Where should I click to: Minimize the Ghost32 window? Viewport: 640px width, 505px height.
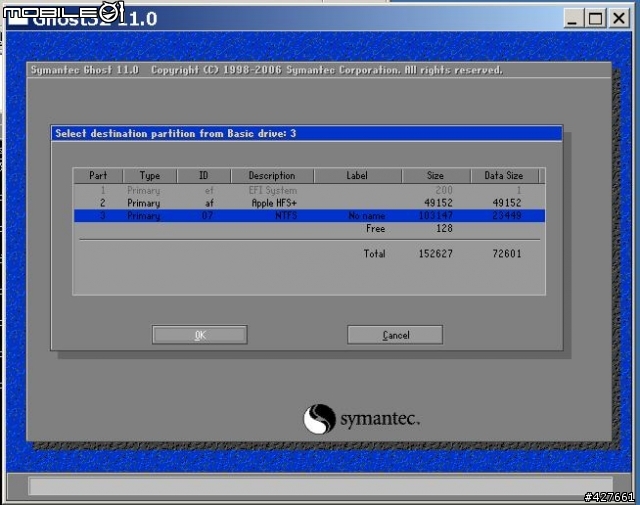point(573,18)
